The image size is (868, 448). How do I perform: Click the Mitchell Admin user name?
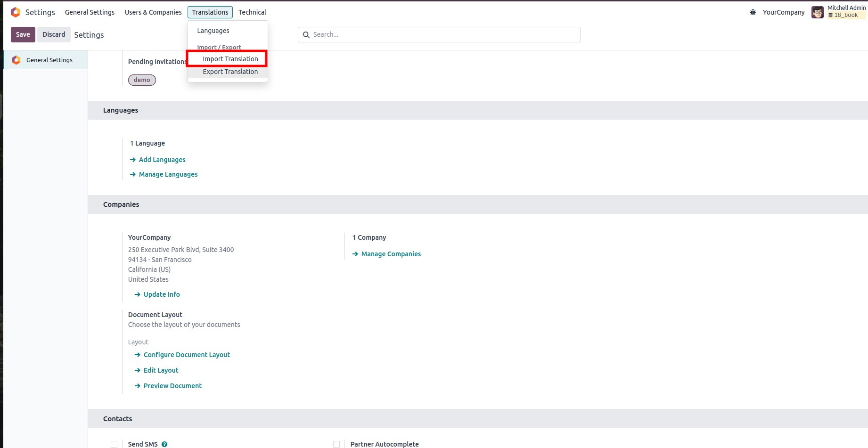coord(847,8)
